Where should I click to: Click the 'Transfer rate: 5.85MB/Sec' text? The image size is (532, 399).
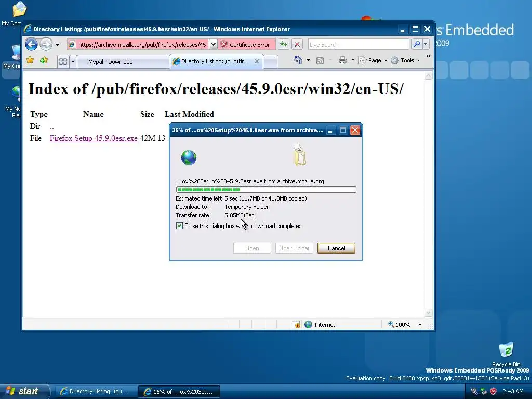[215, 215]
